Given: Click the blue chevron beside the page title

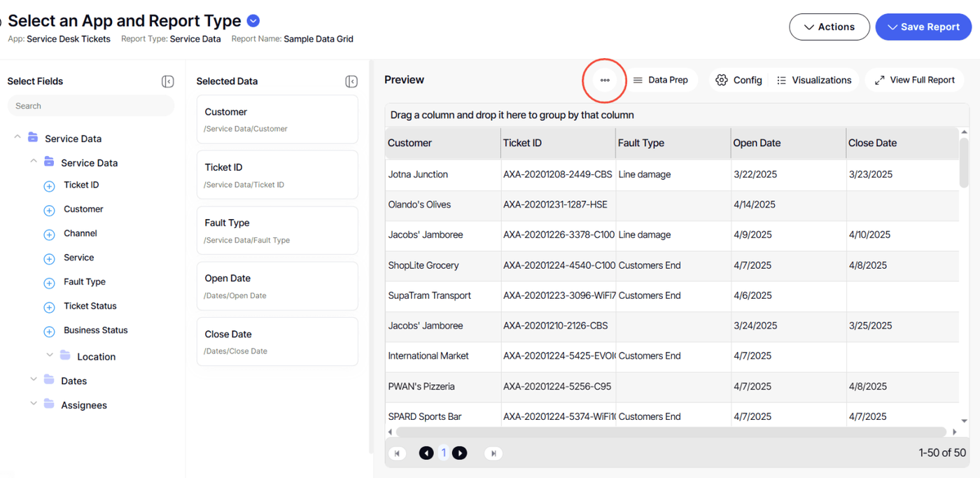Looking at the screenshot, I should click(253, 22).
